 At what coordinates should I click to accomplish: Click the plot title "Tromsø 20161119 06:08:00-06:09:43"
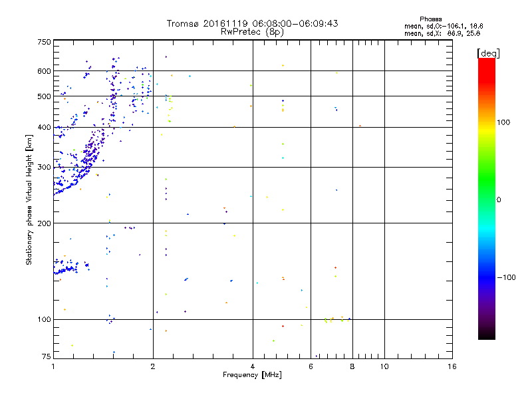[x=252, y=23]
